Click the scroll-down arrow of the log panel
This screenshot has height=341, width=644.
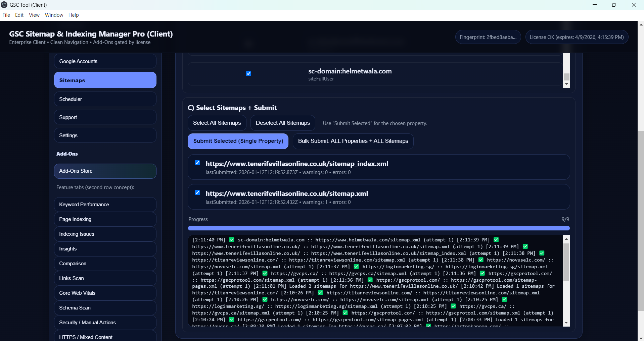click(x=566, y=323)
